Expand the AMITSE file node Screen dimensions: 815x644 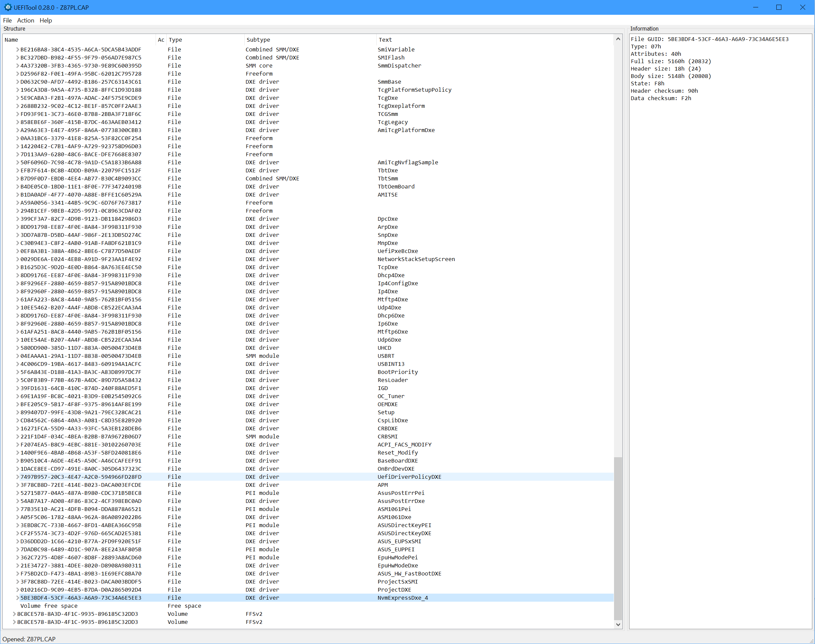pyautogui.click(x=17, y=195)
